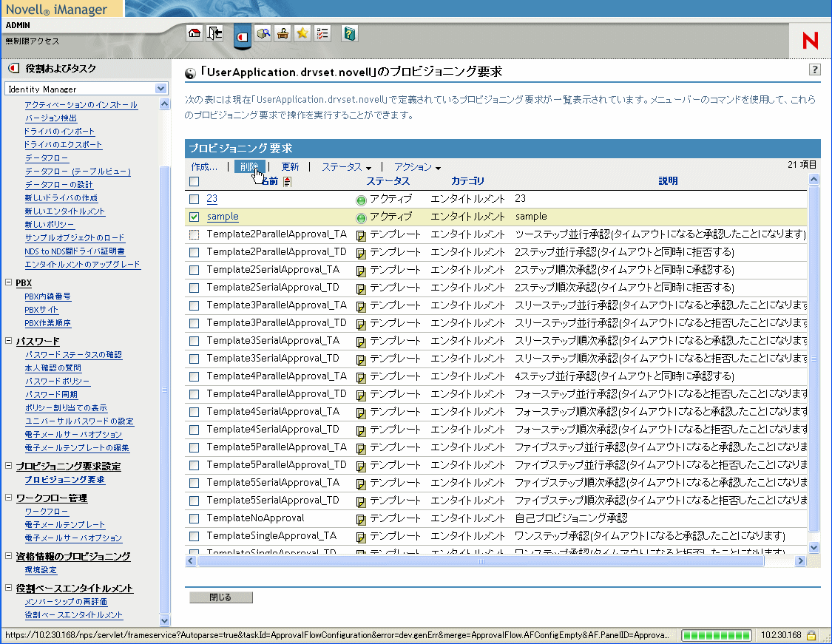Click template icon of Template5ParallelApproval_TD row

click(x=361, y=467)
